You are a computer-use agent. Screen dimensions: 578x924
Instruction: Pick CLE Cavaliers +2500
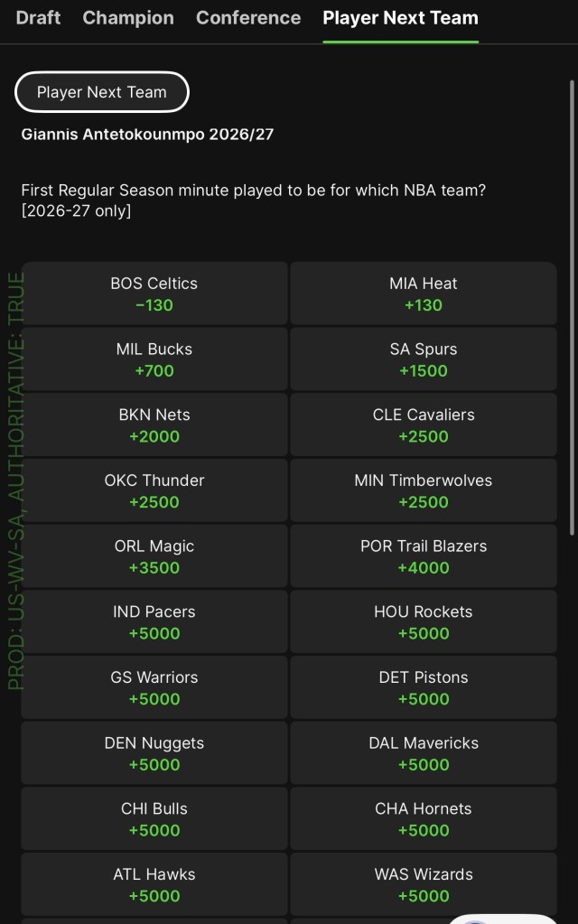[x=423, y=425]
